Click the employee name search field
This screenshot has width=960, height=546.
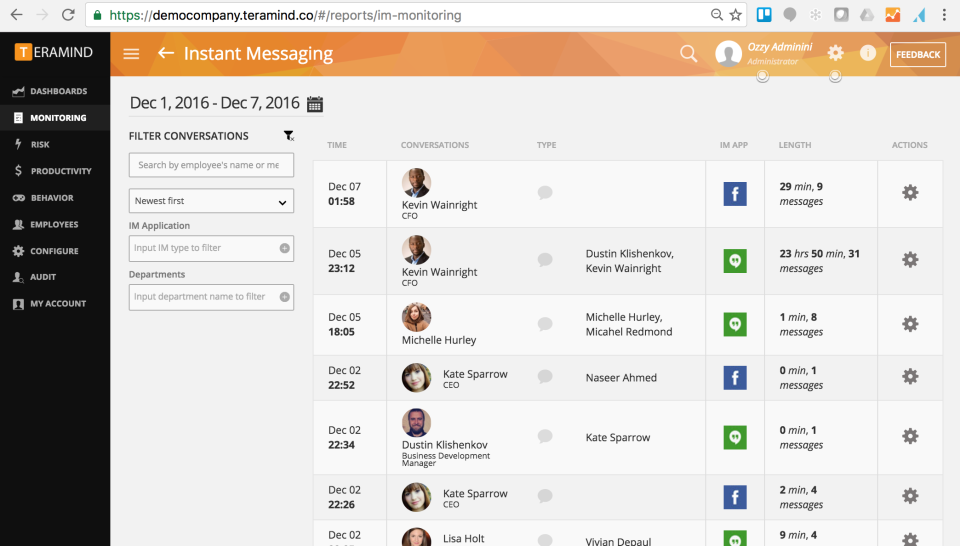click(211, 165)
